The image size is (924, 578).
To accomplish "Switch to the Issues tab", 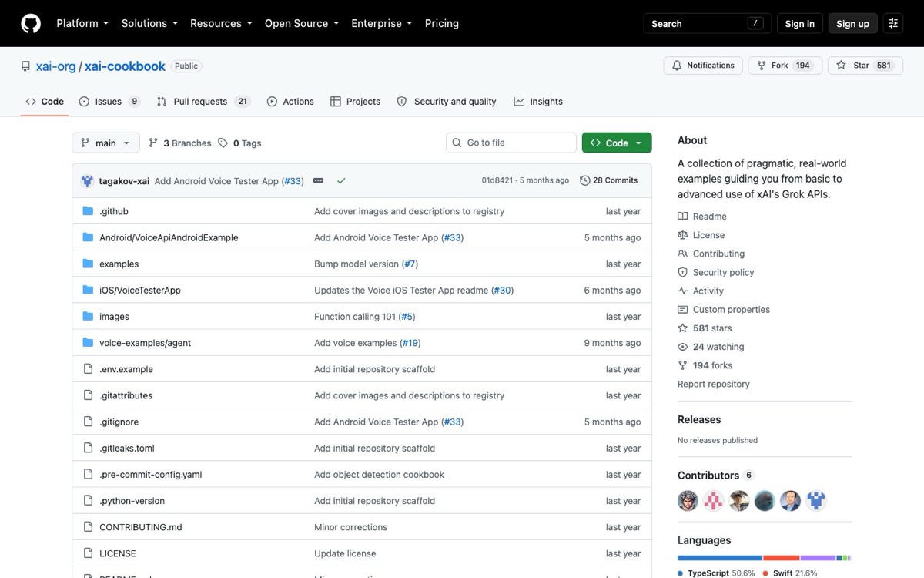I will click(109, 101).
